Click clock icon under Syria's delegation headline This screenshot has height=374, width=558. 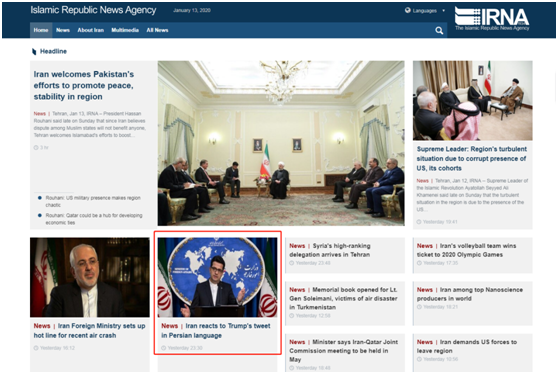click(x=291, y=263)
